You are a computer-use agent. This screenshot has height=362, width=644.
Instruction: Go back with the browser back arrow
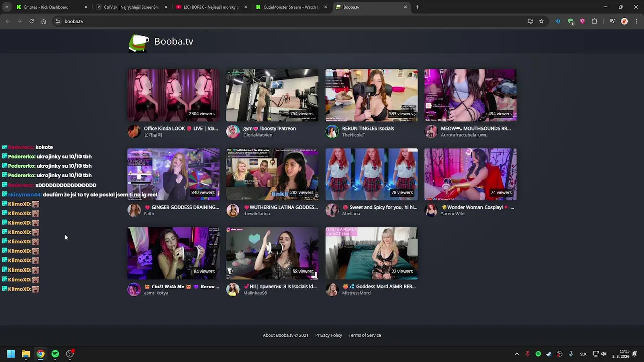[x=7, y=21]
